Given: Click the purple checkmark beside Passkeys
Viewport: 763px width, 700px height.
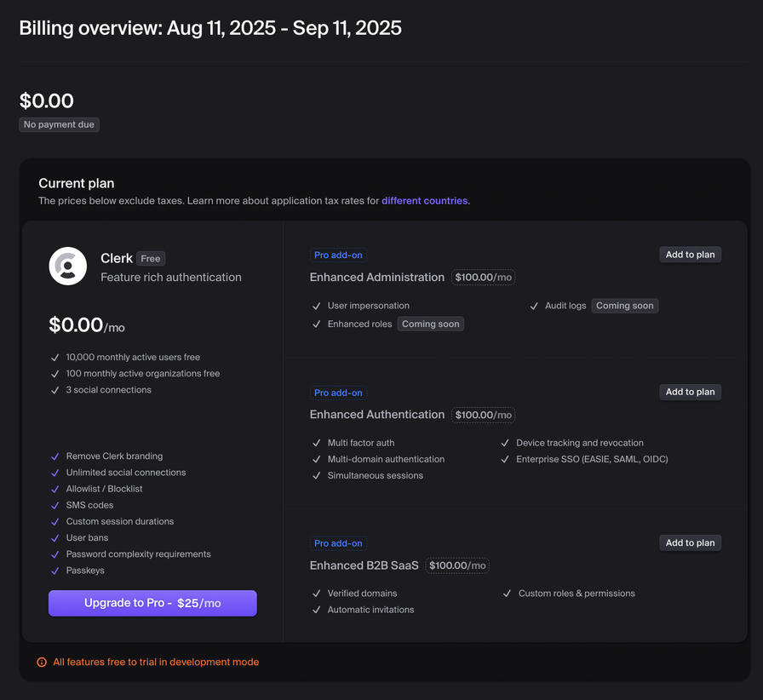Looking at the screenshot, I should [x=55, y=571].
